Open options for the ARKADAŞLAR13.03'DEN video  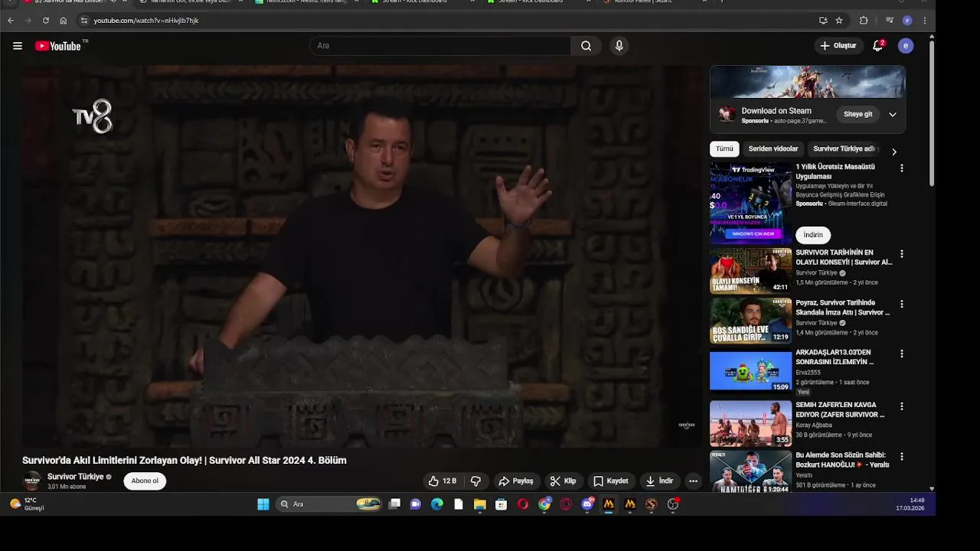point(901,354)
